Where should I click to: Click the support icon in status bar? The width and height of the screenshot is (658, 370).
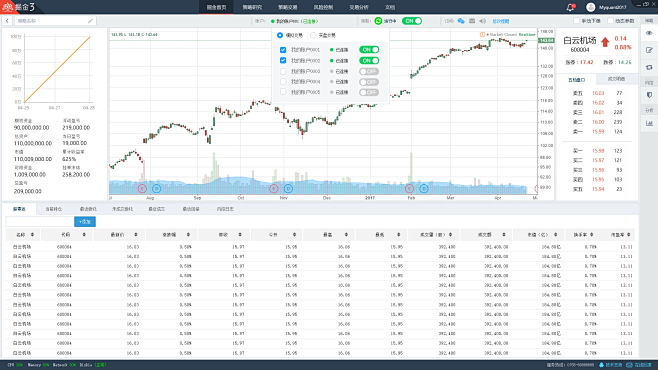click(x=601, y=365)
